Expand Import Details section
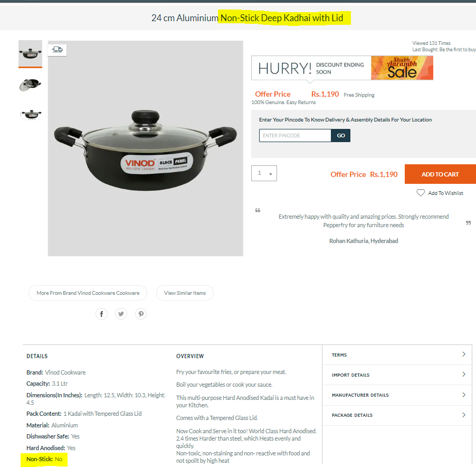 tap(397, 375)
